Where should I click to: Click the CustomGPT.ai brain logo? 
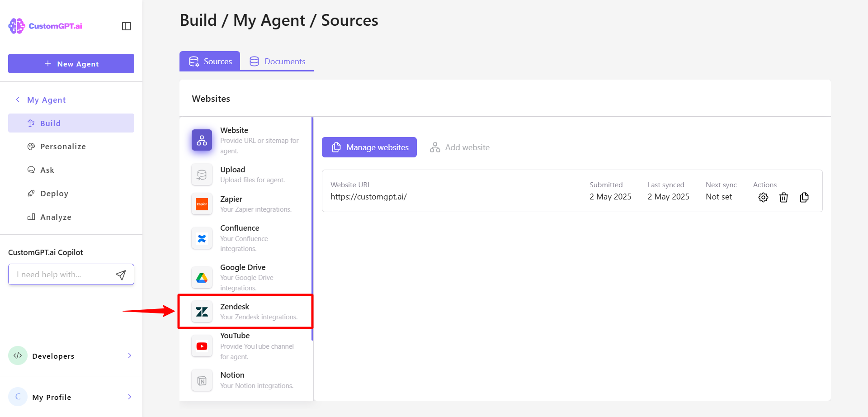tap(17, 26)
